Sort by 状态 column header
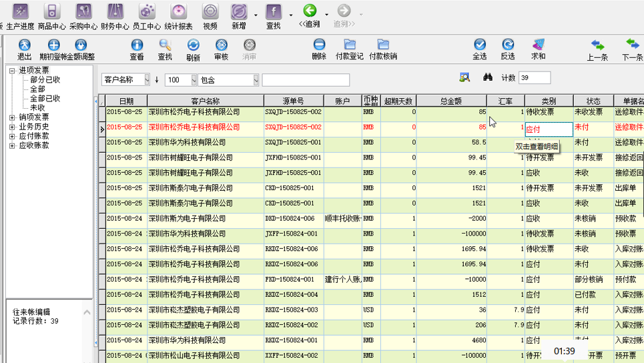Viewport: 644px width, 363px height. [593, 101]
